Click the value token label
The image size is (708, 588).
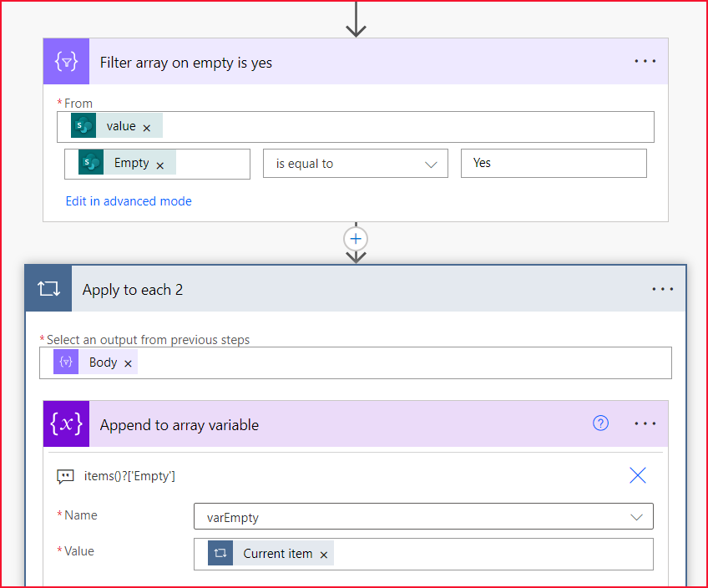coord(121,126)
